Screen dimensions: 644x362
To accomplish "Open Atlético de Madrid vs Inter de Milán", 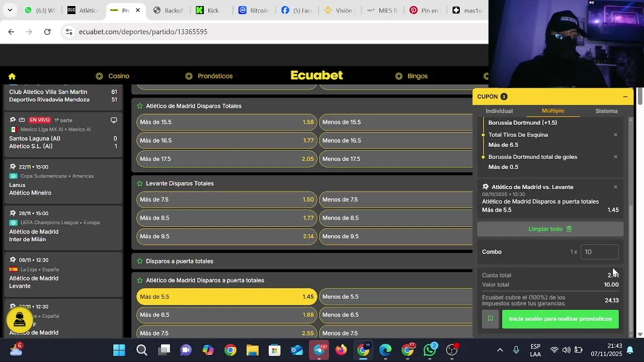I will tap(63, 227).
